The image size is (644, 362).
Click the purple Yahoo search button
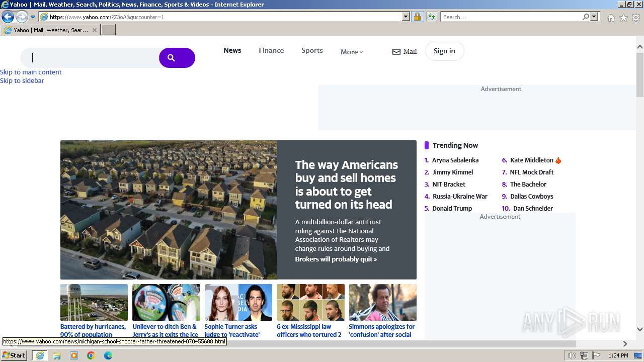(177, 58)
